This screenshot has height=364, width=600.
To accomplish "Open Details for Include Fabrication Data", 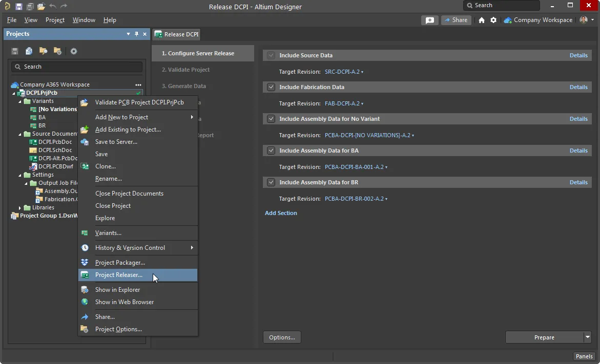I will 578,87.
